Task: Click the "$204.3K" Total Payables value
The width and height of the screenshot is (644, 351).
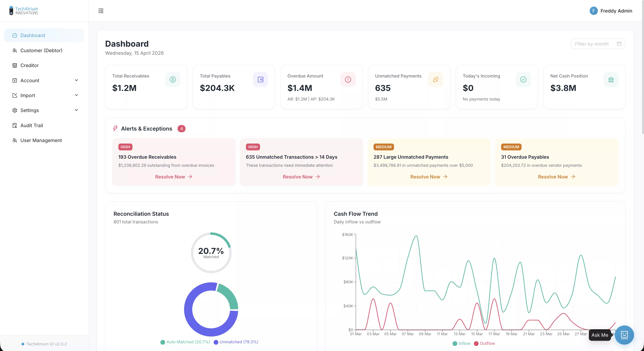Action: pos(217,88)
